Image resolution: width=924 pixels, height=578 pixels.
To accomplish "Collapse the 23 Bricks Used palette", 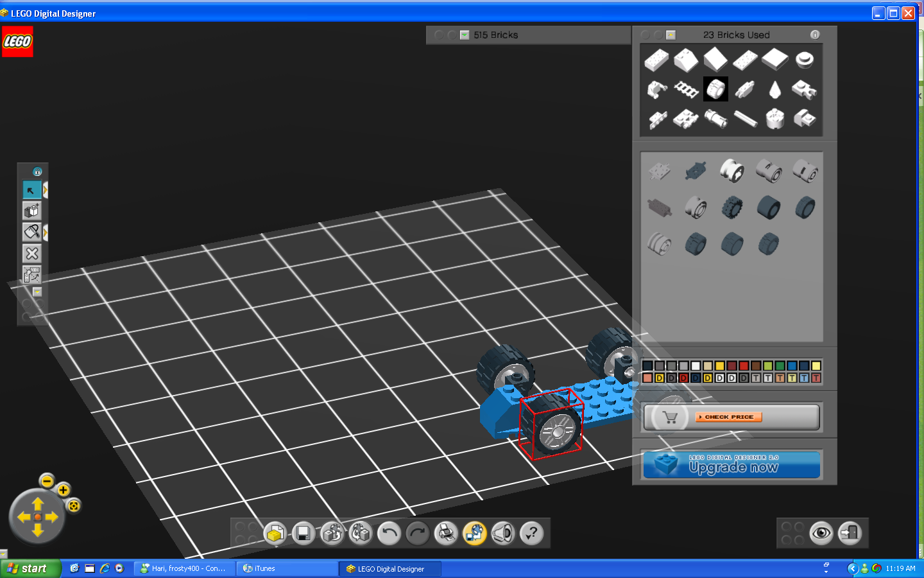I will coord(671,35).
